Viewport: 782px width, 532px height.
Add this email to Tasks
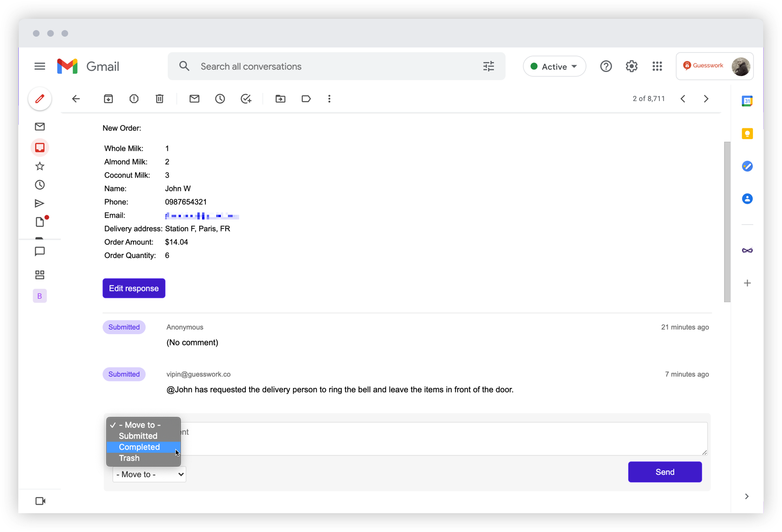pyautogui.click(x=246, y=99)
